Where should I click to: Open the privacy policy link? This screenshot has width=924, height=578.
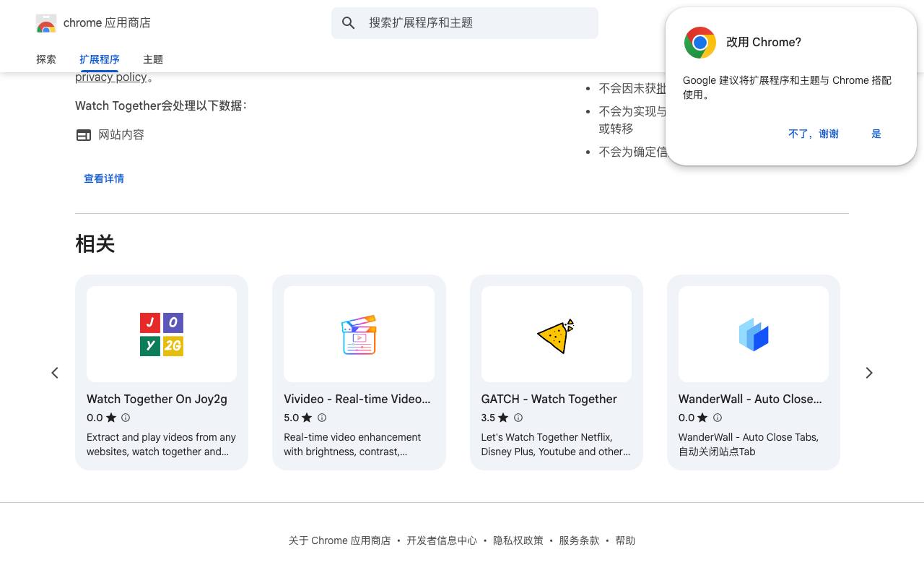(x=110, y=77)
